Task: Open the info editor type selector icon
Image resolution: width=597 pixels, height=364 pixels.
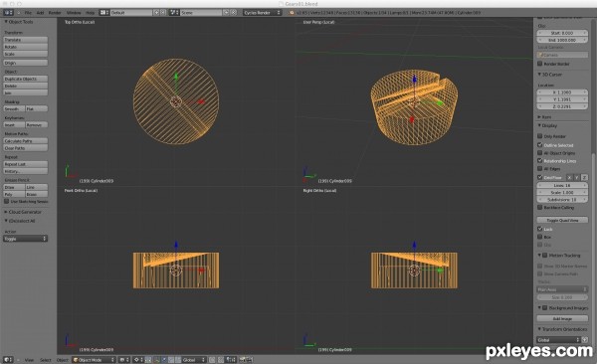Action: [x=8, y=13]
